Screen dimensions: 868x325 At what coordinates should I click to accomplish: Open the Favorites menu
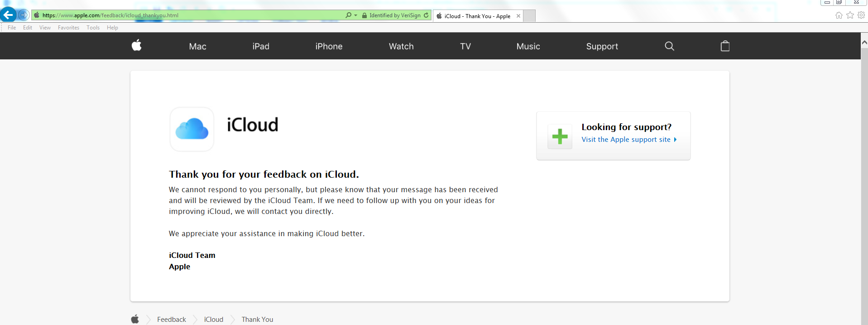68,28
